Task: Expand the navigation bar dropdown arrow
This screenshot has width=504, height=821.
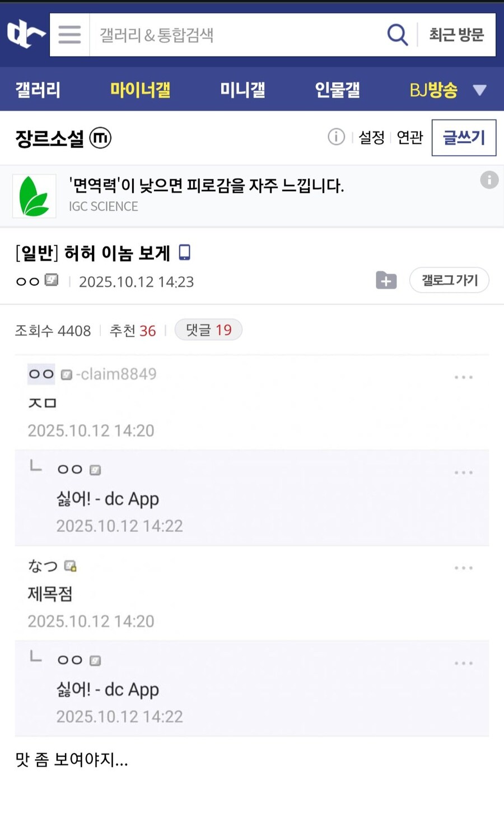Action: pyautogui.click(x=479, y=90)
